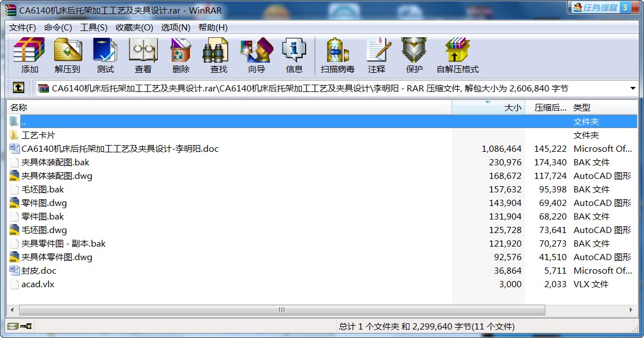
Task: Click the horizontal scrollbar thumb
Action: pos(282,310)
